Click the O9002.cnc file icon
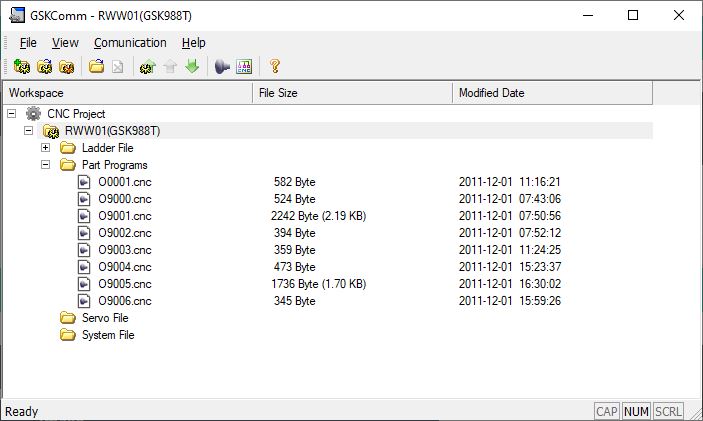This screenshot has height=421, width=703. (x=84, y=233)
